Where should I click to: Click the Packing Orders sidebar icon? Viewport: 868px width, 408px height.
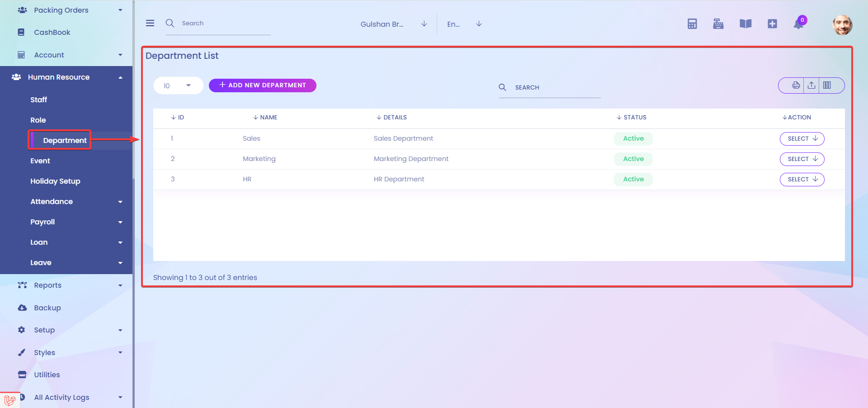coord(22,10)
